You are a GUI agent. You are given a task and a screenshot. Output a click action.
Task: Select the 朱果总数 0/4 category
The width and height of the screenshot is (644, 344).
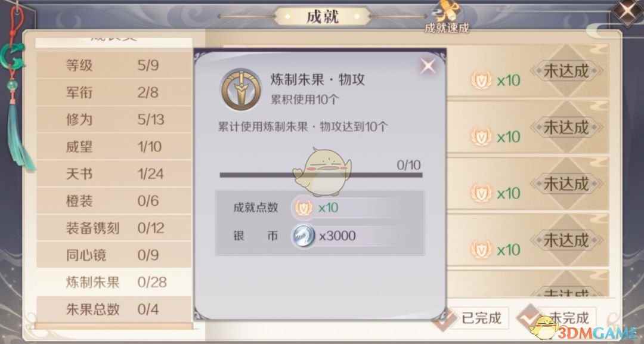114,309
